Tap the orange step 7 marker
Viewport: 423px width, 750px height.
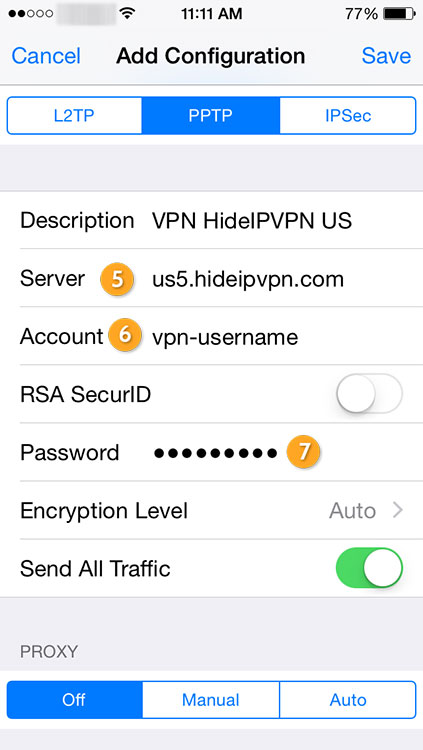point(303,451)
